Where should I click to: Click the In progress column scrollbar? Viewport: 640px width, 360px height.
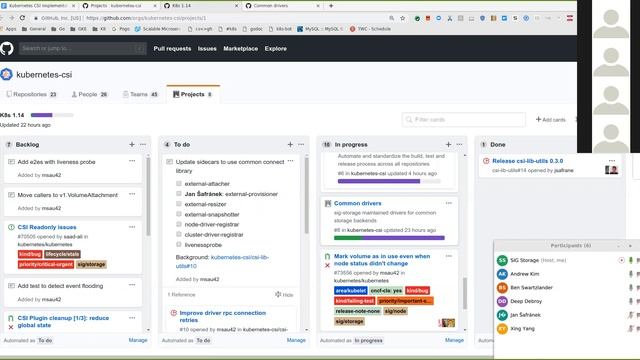click(464, 293)
